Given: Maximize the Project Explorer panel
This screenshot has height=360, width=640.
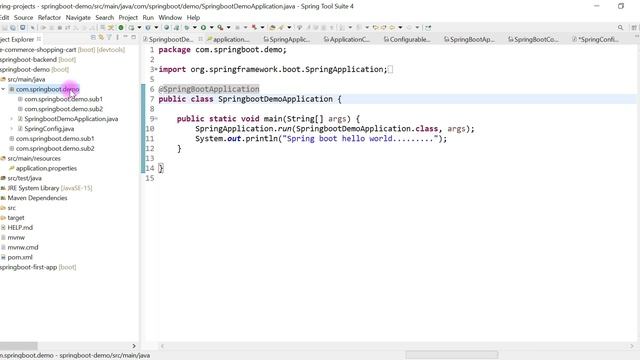Looking at the screenshot, I should pyautogui.click(x=133, y=37).
